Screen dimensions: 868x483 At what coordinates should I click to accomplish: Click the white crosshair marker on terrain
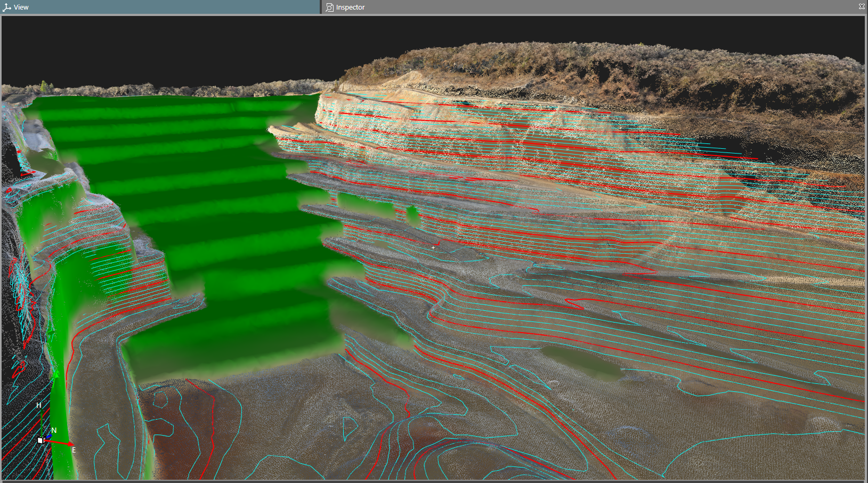[433, 247]
